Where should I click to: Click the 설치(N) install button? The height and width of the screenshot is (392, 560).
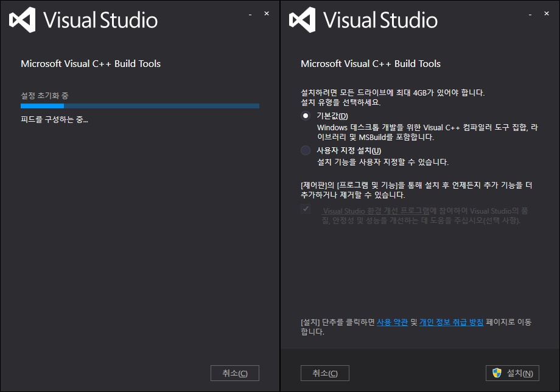coord(512,373)
